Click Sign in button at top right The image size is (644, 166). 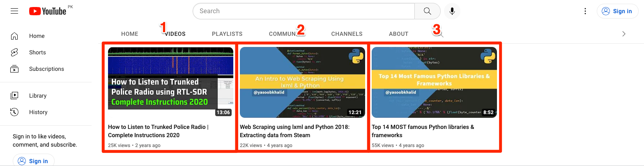(617, 11)
